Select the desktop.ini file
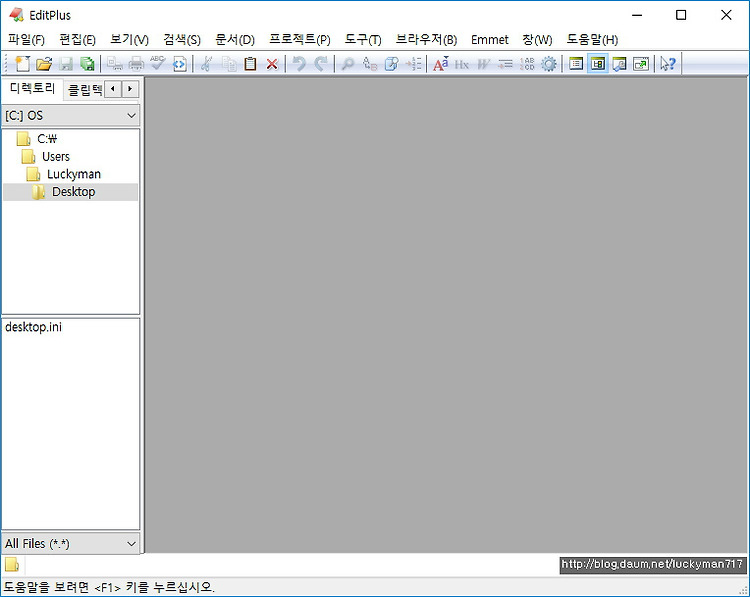Screen dimensions: 750x597 pyautogui.click(x=33, y=327)
